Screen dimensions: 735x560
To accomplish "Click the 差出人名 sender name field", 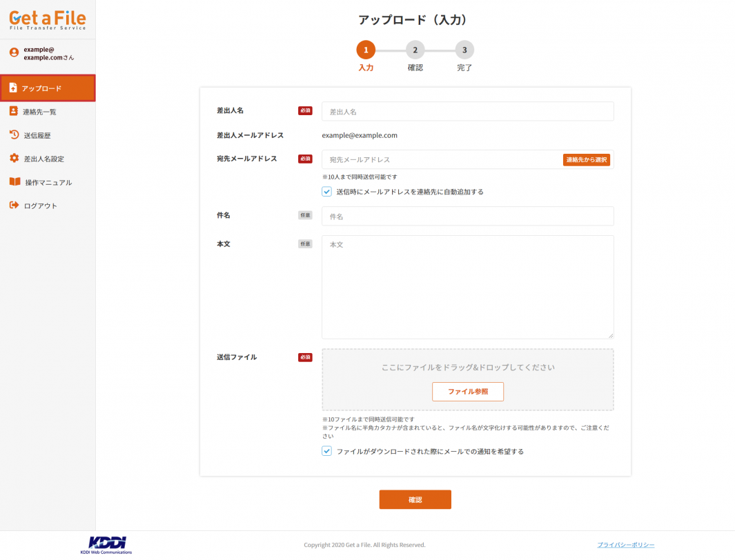I will [467, 111].
